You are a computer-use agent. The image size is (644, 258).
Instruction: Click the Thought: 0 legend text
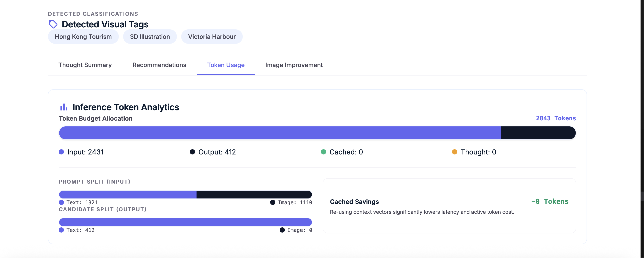[478, 152]
